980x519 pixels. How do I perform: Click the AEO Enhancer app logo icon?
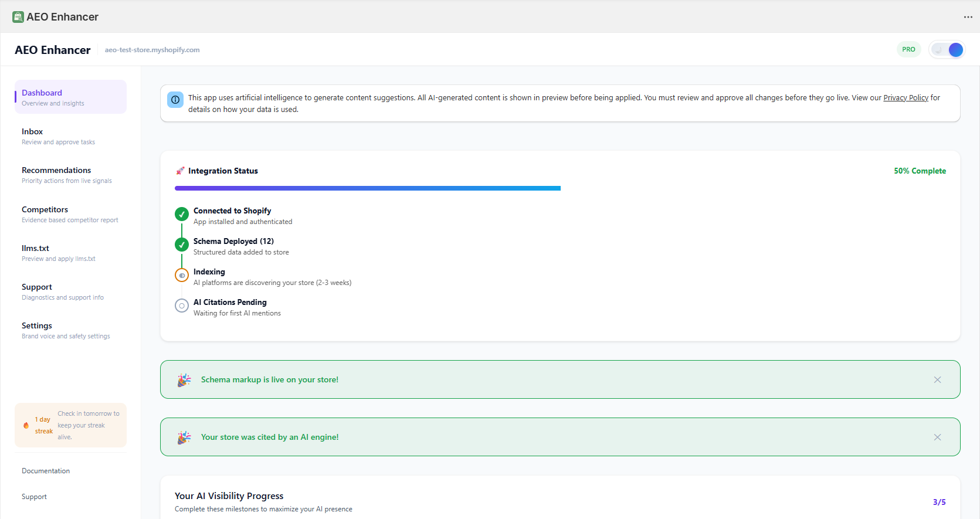pos(18,17)
